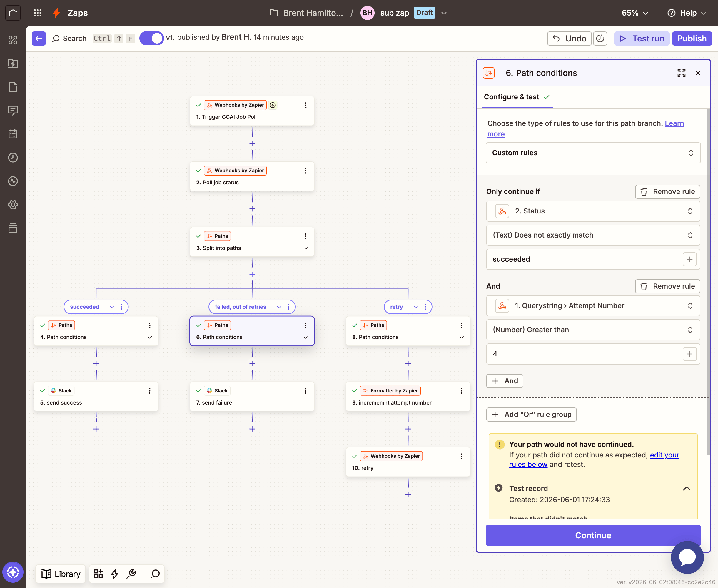The height and width of the screenshot is (588, 718).
Task: Open the comments icon in sidebar
Action: coord(13,111)
